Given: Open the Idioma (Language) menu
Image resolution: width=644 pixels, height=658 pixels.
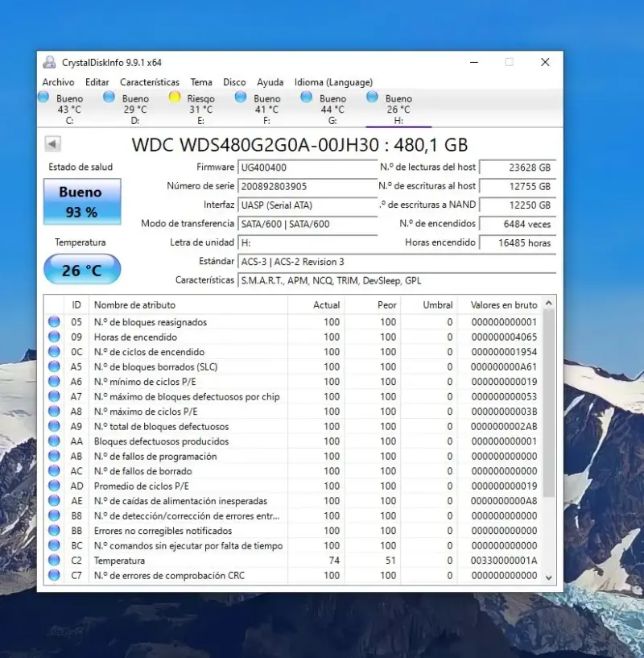Looking at the screenshot, I should click(333, 82).
